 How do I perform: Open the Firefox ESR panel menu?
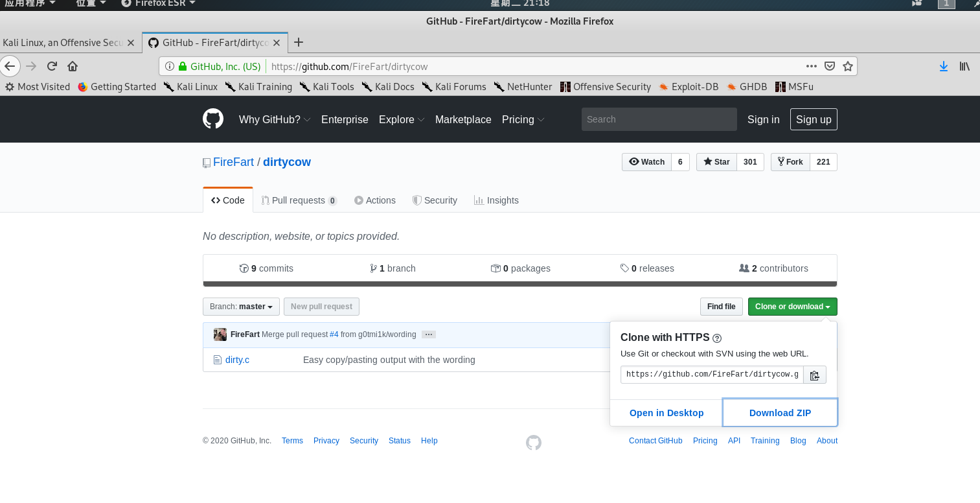tap(159, 3)
